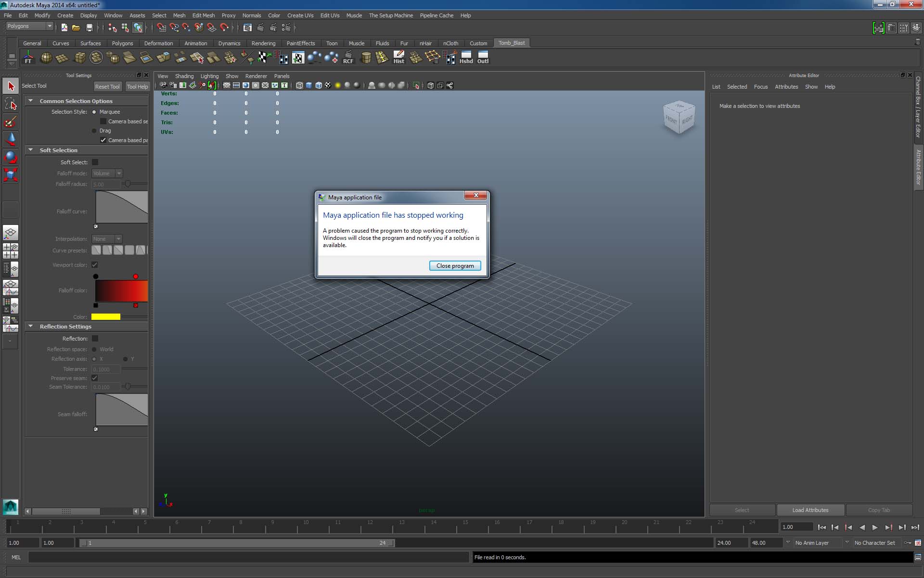Image resolution: width=924 pixels, height=578 pixels.
Task: Select World reflection space radio
Action: pos(94,349)
